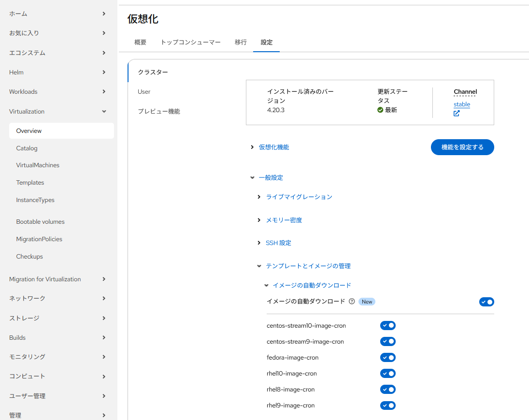
Task: Switch to the 概要 tab
Action: click(140, 43)
